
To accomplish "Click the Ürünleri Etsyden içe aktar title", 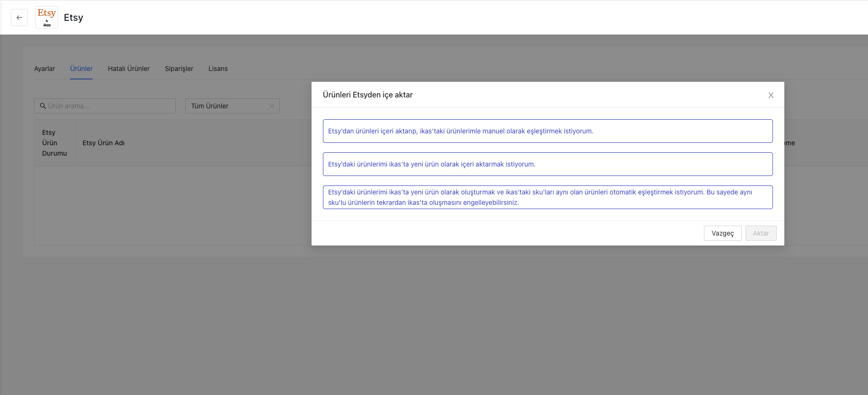I will 368,95.
